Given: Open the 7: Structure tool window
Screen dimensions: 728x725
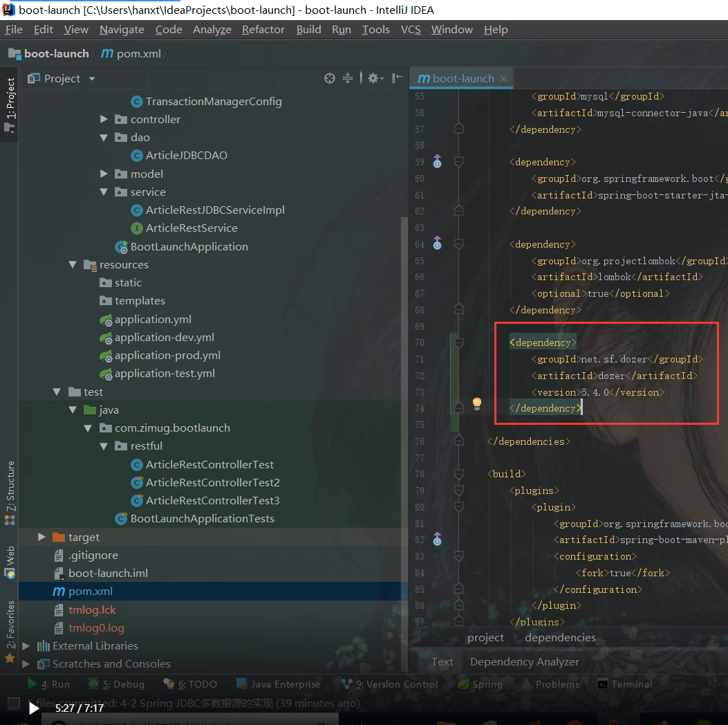Looking at the screenshot, I should click(10, 493).
